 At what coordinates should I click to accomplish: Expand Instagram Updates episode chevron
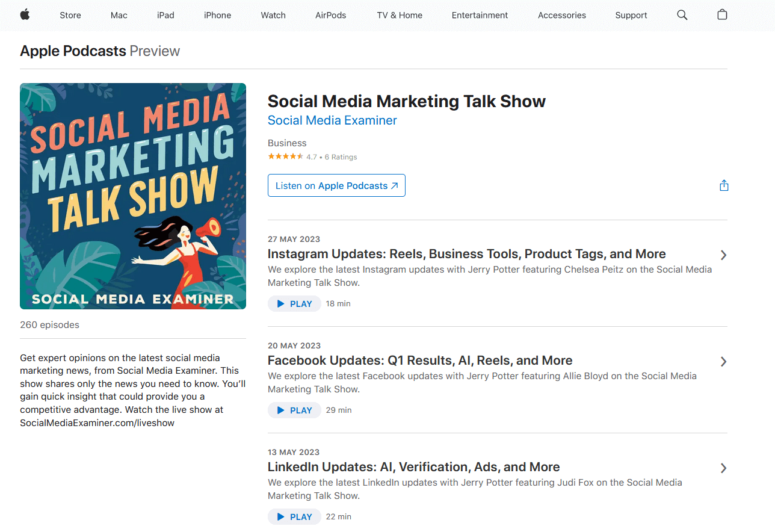pyautogui.click(x=723, y=255)
